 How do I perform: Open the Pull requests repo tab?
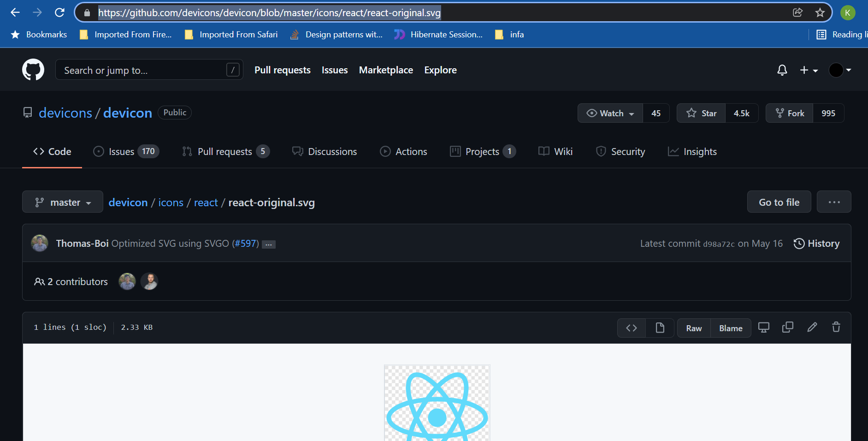point(225,152)
